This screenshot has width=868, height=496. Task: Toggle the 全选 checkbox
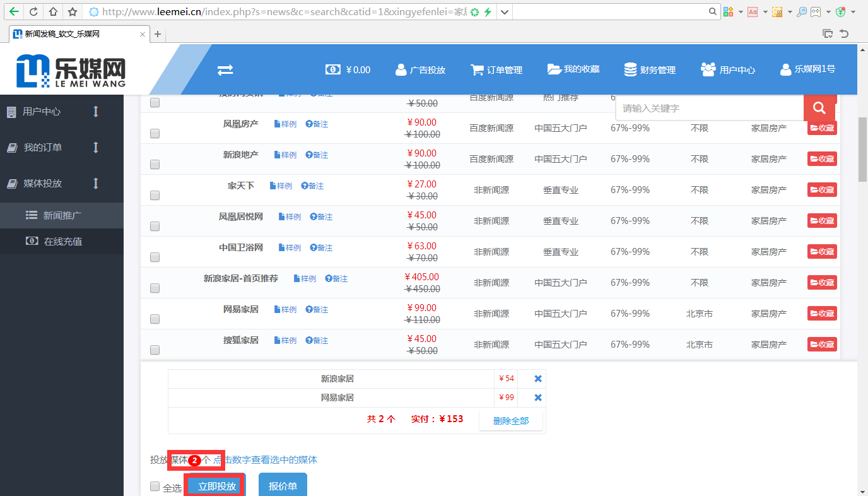pyautogui.click(x=155, y=487)
